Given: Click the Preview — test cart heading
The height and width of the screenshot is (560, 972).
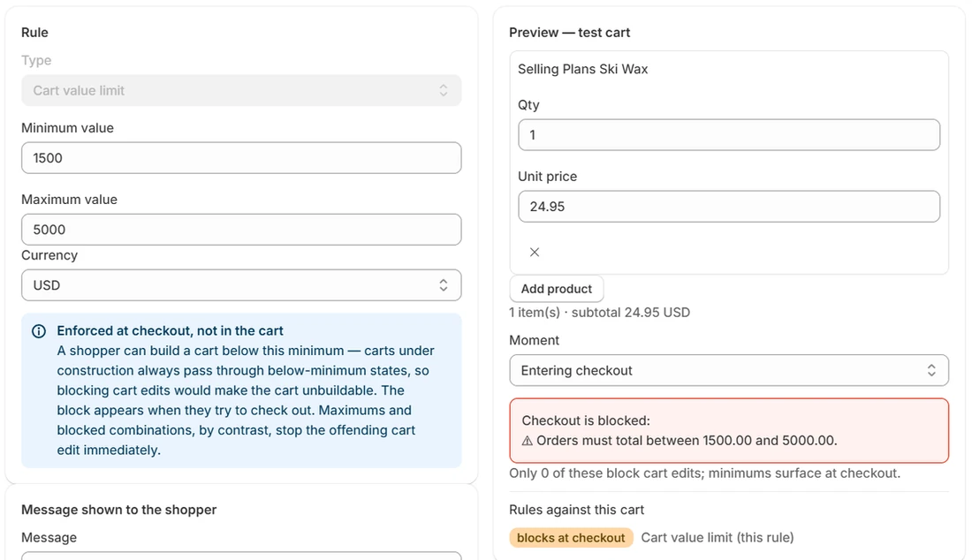Looking at the screenshot, I should click(570, 32).
